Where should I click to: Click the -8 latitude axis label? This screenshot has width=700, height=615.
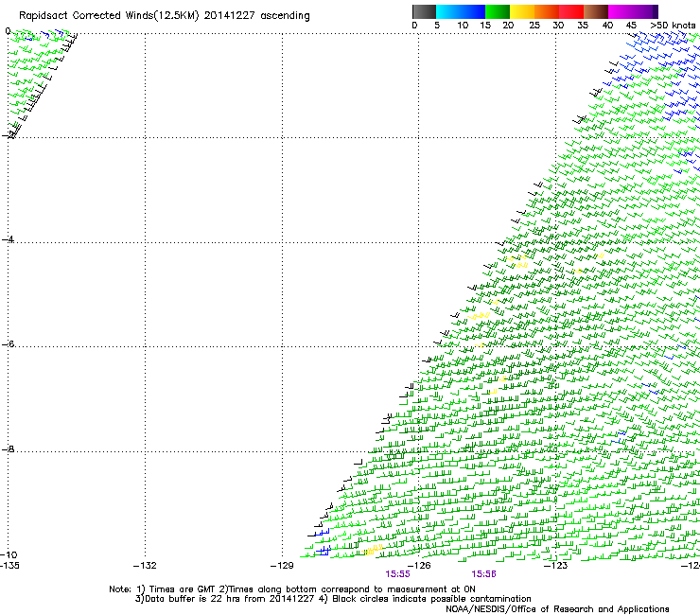click(8, 448)
